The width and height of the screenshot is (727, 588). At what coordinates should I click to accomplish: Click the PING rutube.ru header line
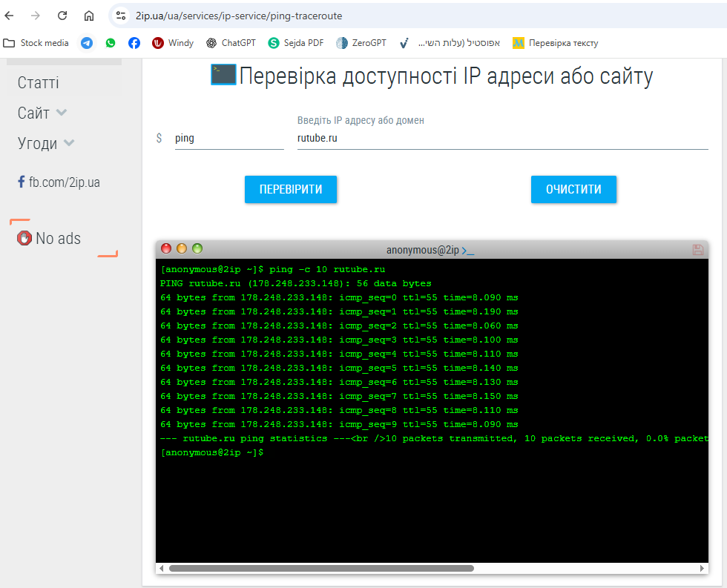(x=295, y=283)
